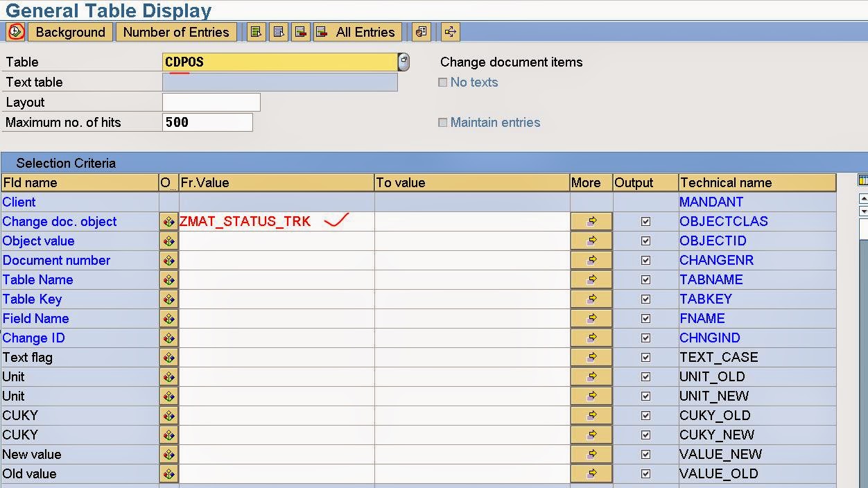Image resolution: width=868 pixels, height=488 pixels.
Task: Enable the No texts checkbox
Action: (x=442, y=82)
